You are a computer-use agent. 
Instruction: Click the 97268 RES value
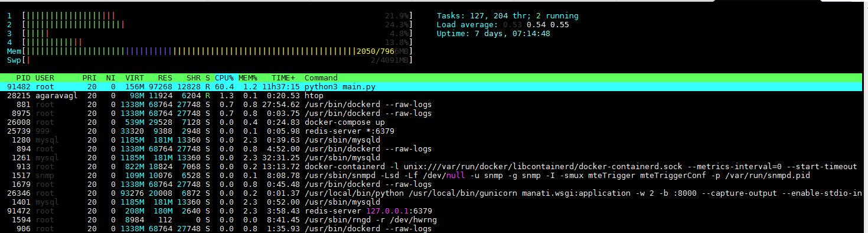(x=161, y=87)
